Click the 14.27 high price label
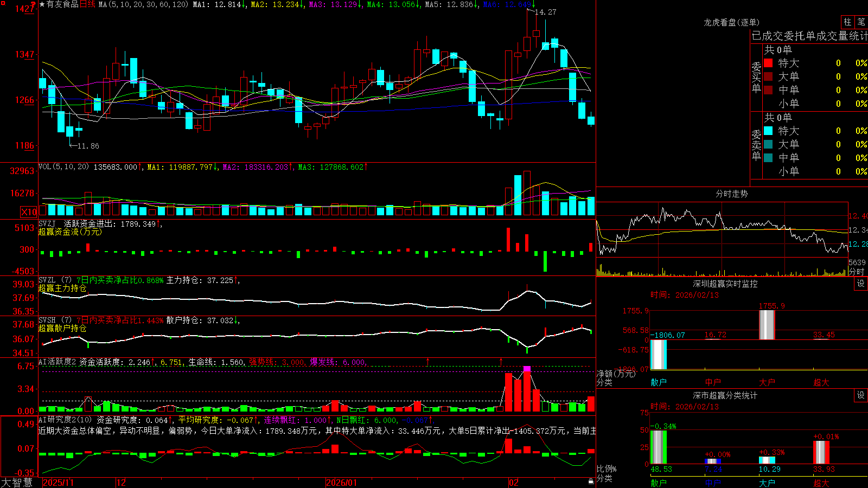This screenshot has width=868, height=488. tap(545, 12)
